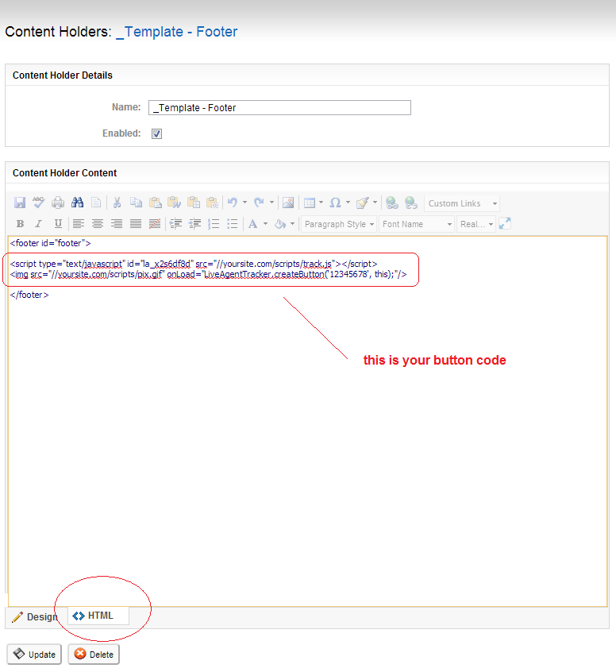Insert a bulleted list
Image resolution: width=616 pixels, height=672 pixels.
233,224
